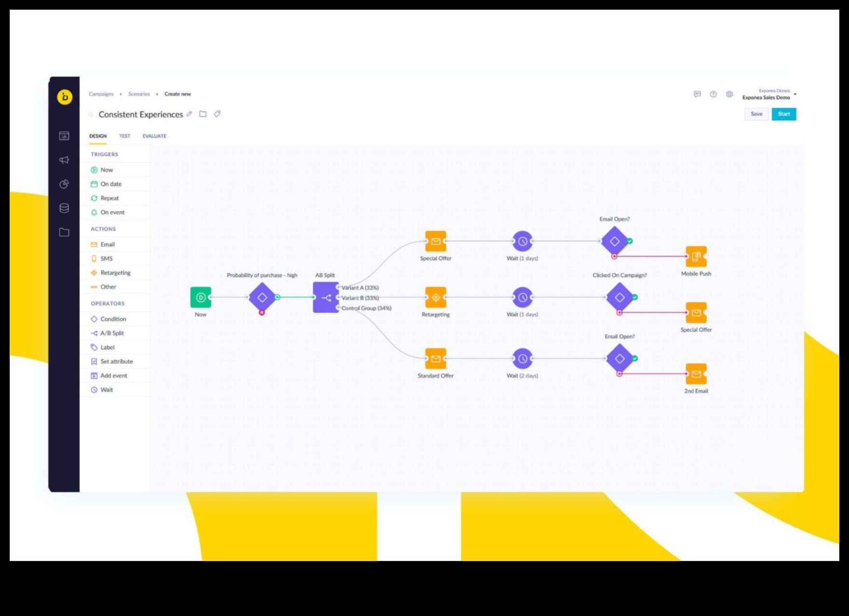The image size is (849, 616).
Task: Expand the Exponea Sales Demo account dropdown
Action: [x=795, y=94]
